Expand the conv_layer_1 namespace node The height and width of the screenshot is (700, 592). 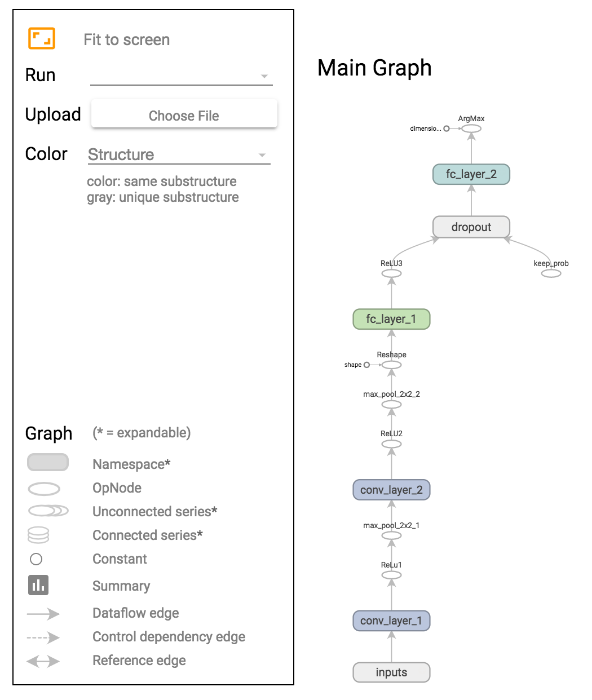click(x=391, y=621)
